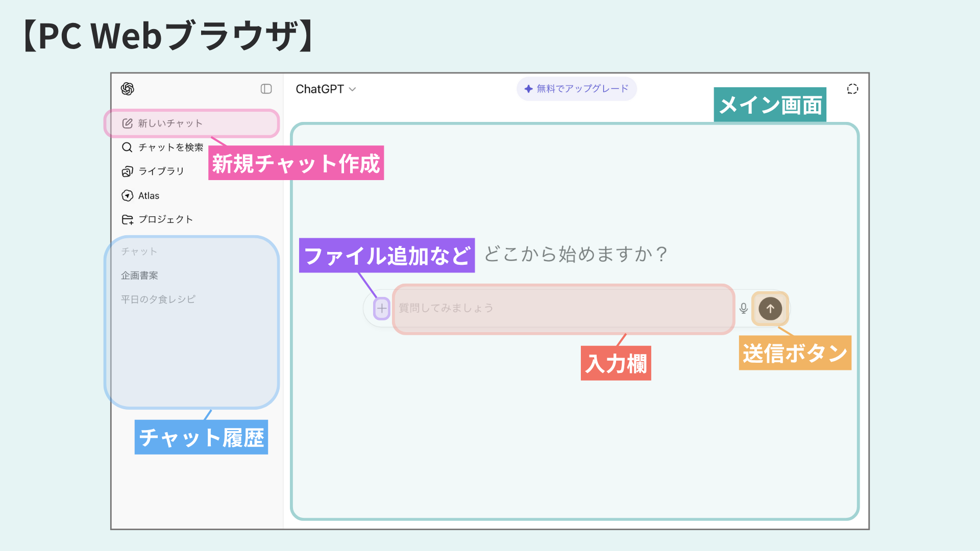Screen dimensions: 980x551
Task: Open the ChatGPT model dropdown
Action: pyautogui.click(x=326, y=89)
